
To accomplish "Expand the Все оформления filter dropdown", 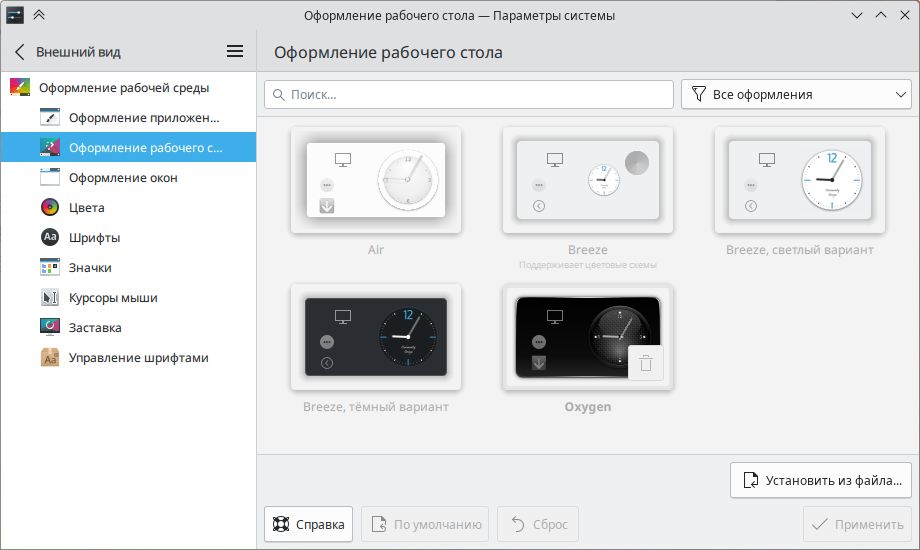I will [x=796, y=95].
